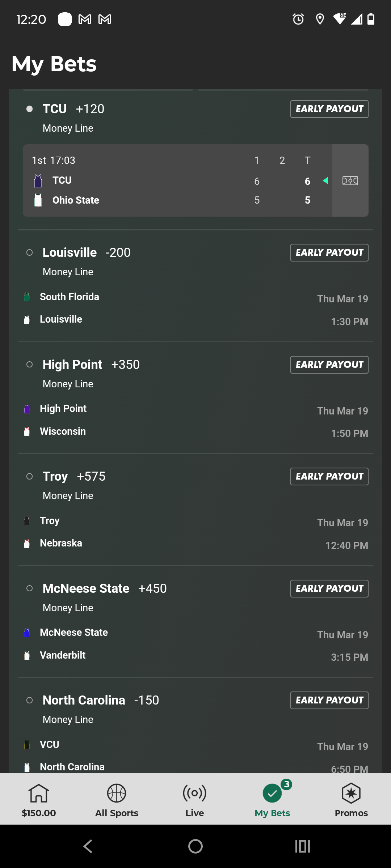The height and width of the screenshot is (868, 391).
Task: Tap Early Payout for Troy bet
Action: [x=329, y=476]
